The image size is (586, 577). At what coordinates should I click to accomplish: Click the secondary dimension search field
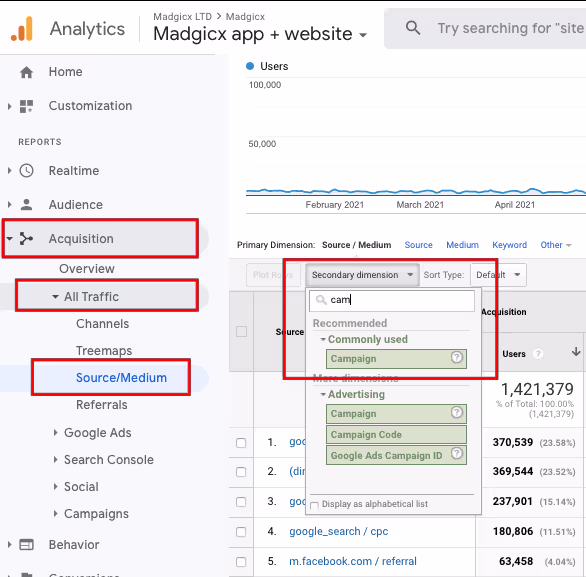pyautogui.click(x=392, y=301)
